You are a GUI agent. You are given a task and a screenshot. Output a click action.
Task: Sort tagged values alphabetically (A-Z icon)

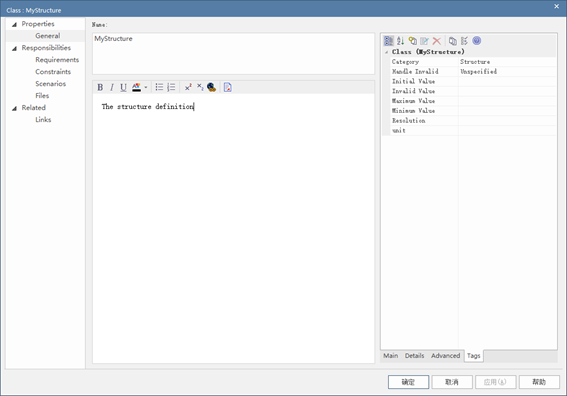point(400,41)
